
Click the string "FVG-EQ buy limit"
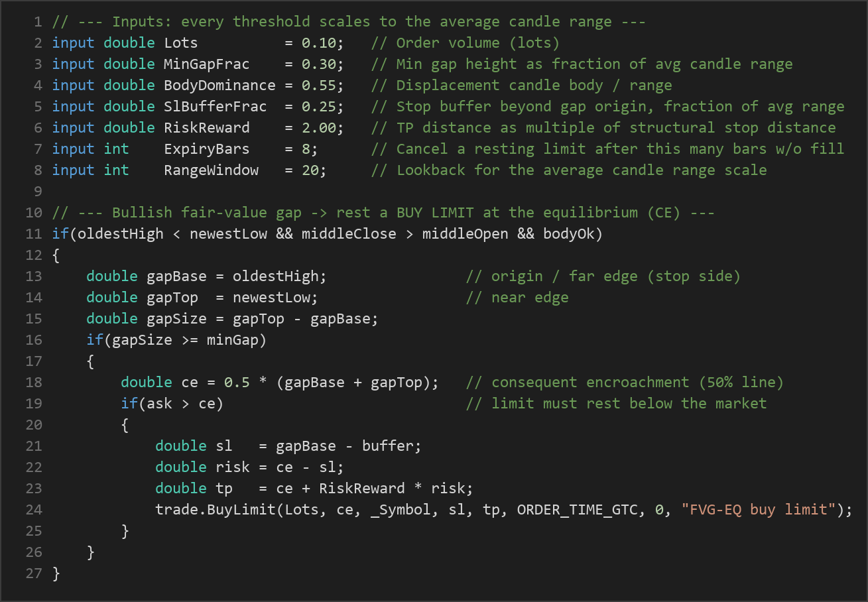pos(759,510)
